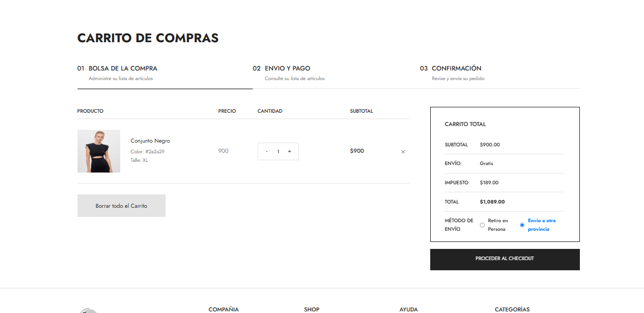Click the Categorías footer heading
The width and height of the screenshot is (644, 313).
(x=512, y=309)
